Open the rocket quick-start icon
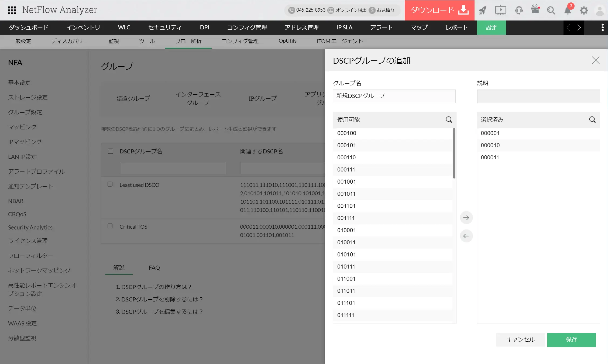 [x=482, y=10]
